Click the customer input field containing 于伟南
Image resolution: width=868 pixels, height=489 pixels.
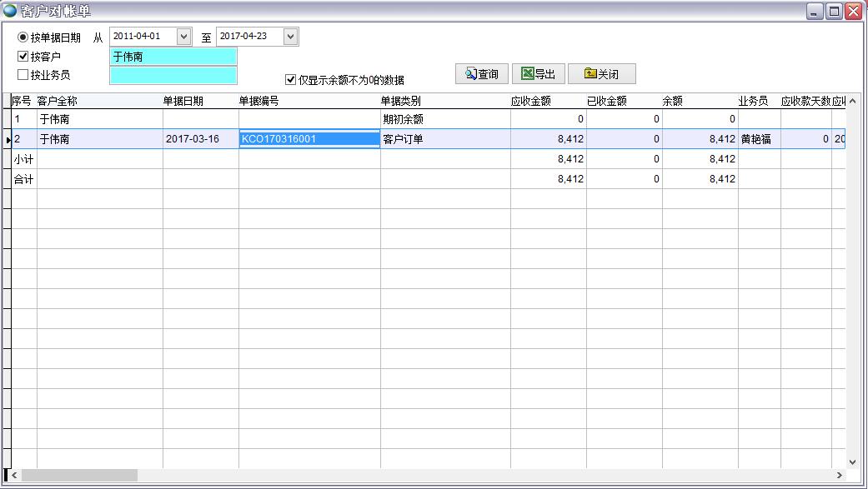[173, 56]
